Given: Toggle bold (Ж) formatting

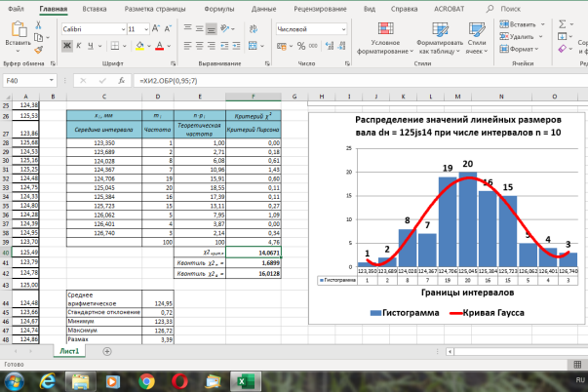Looking at the screenshot, I should click(x=67, y=46).
